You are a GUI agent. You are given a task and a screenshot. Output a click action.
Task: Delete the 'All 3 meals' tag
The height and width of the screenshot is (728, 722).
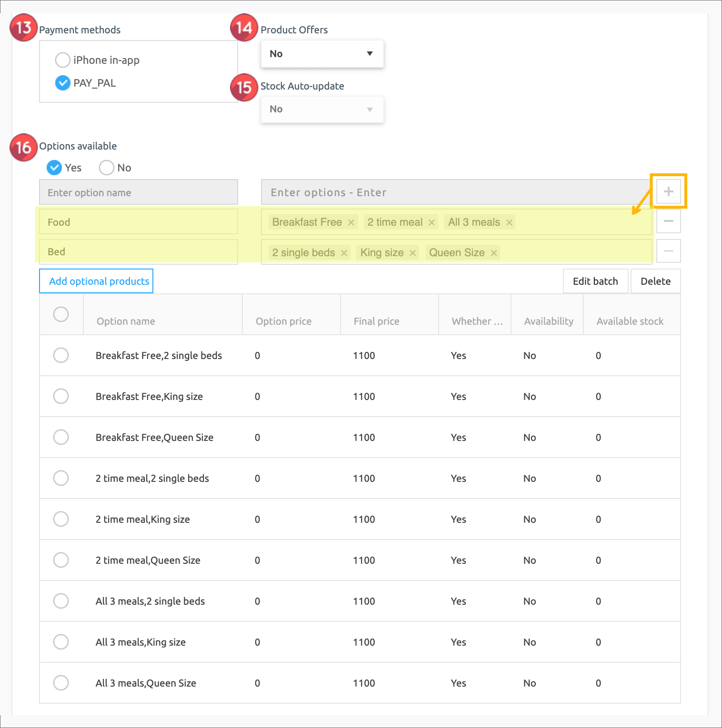coord(509,222)
